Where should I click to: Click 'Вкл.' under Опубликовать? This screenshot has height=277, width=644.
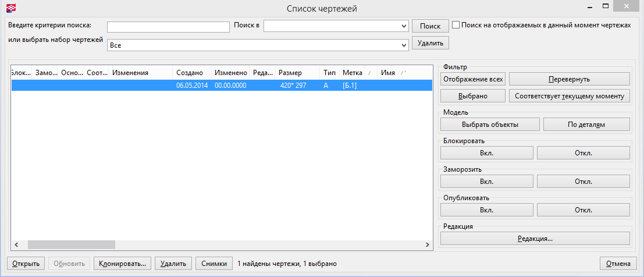[487, 209]
